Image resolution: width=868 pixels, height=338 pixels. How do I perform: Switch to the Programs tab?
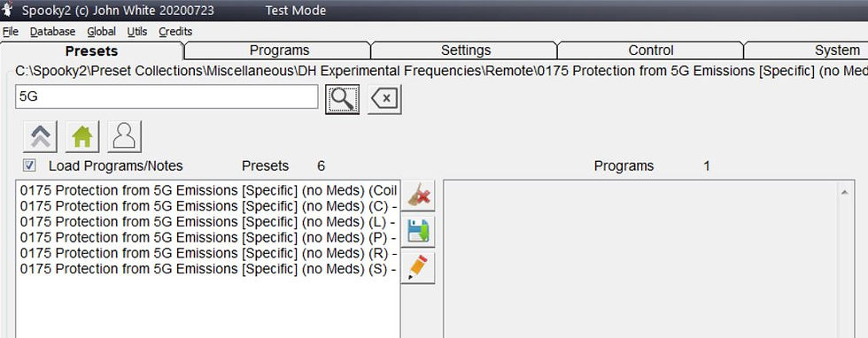(279, 50)
